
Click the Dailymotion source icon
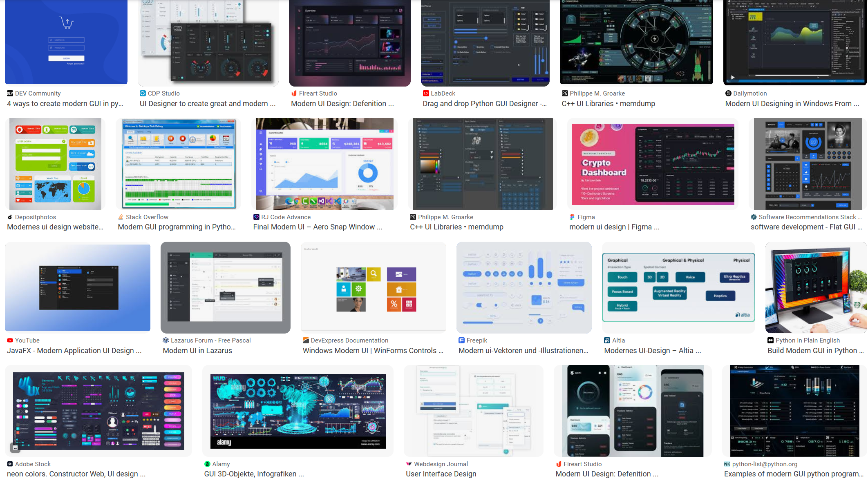click(728, 93)
